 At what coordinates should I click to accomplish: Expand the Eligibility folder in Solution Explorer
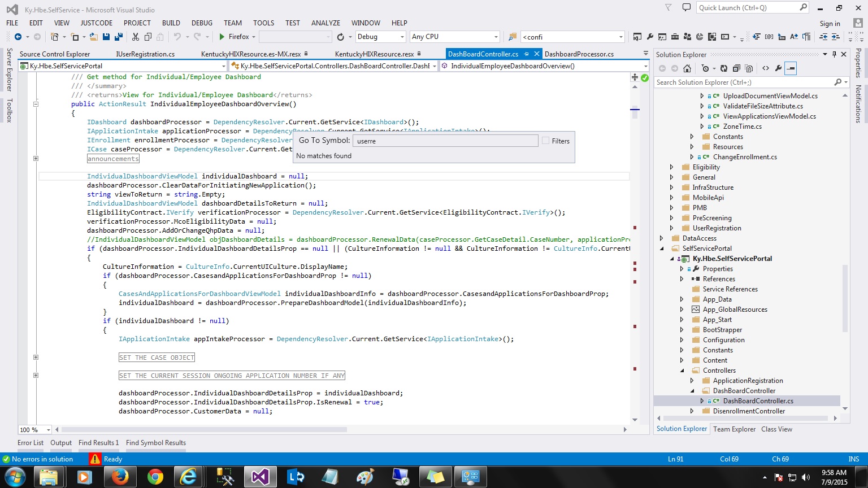point(671,167)
